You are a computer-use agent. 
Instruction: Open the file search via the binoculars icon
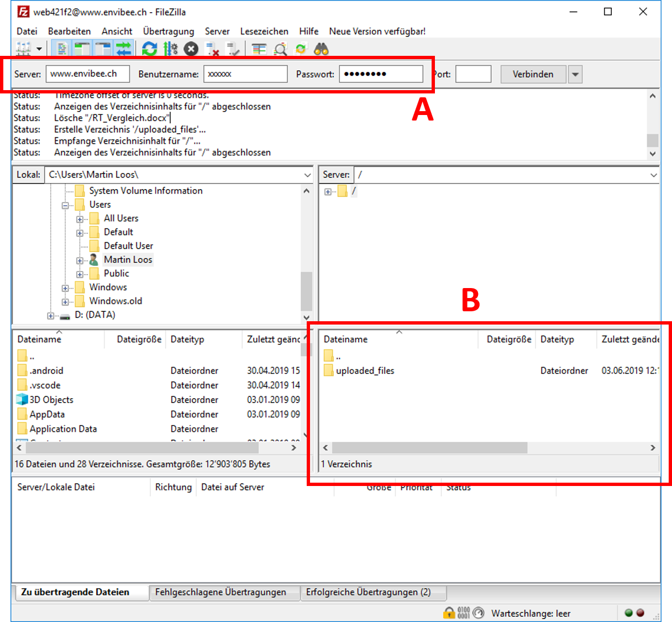[x=321, y=49]
